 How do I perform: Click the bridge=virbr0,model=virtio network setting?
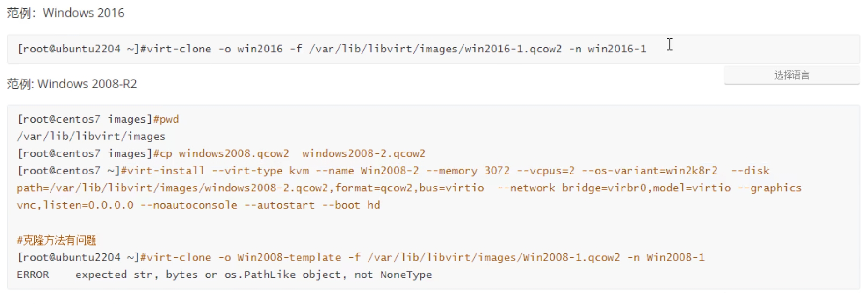pos(646,188)
